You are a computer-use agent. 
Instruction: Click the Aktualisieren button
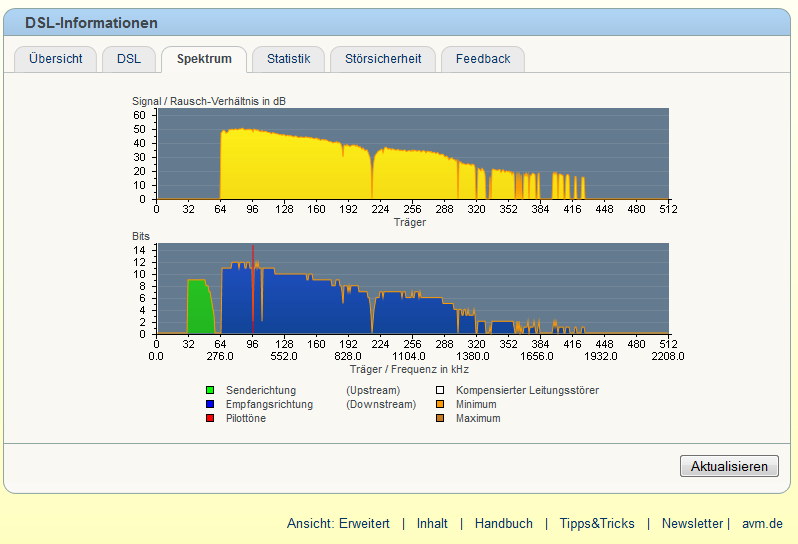coord(729,466)
